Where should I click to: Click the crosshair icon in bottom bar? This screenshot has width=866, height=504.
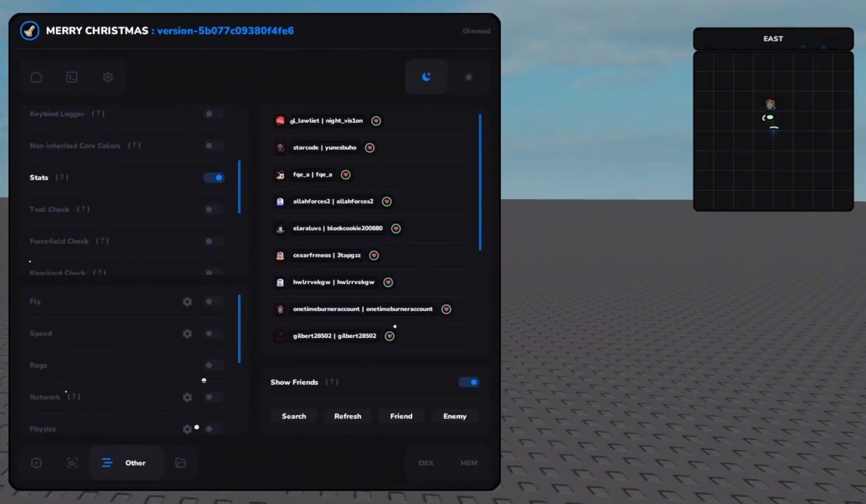(x=36, y=463)
